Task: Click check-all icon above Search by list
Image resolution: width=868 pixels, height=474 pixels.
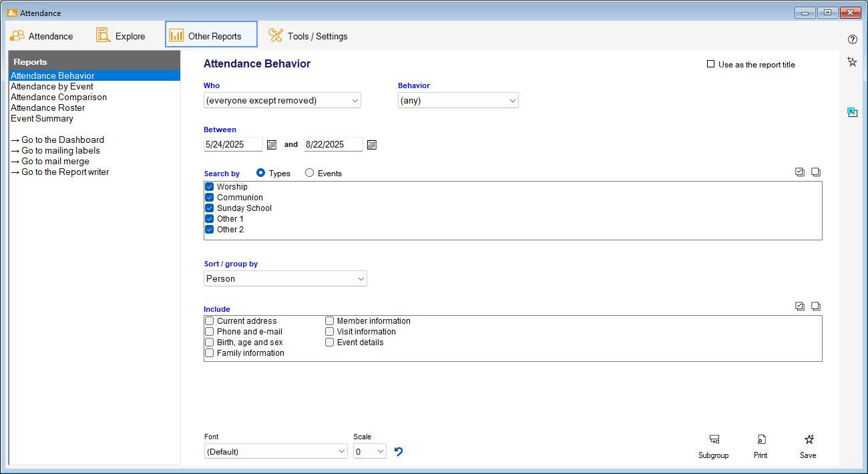Action: 800,172
